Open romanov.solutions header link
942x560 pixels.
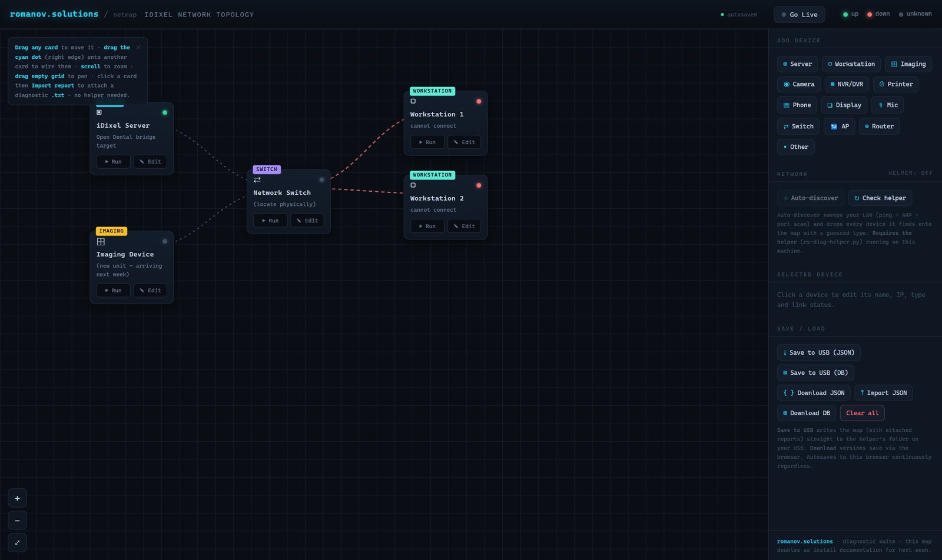(54, 14)
